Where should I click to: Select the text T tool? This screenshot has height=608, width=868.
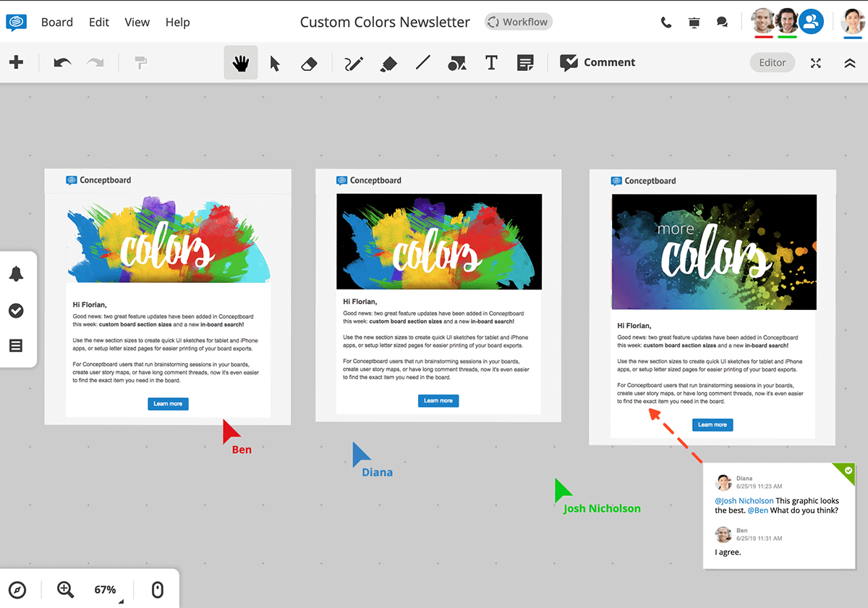491,63
